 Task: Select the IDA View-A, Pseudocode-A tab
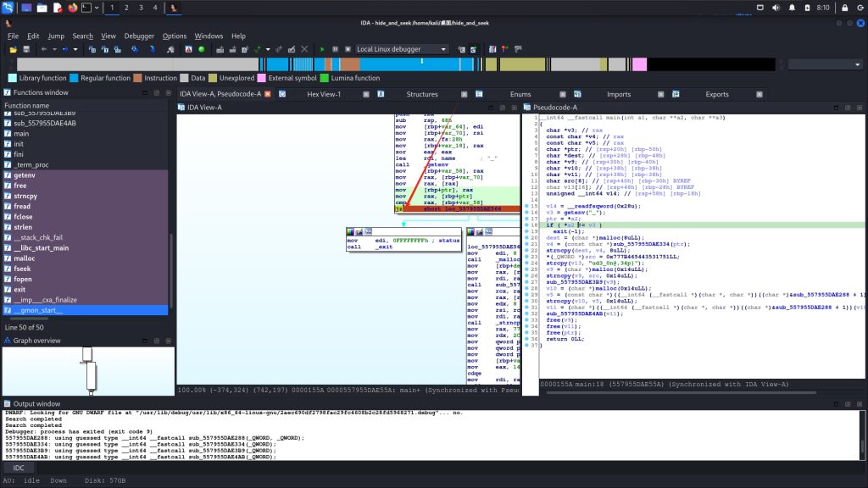tap(220, 94)
